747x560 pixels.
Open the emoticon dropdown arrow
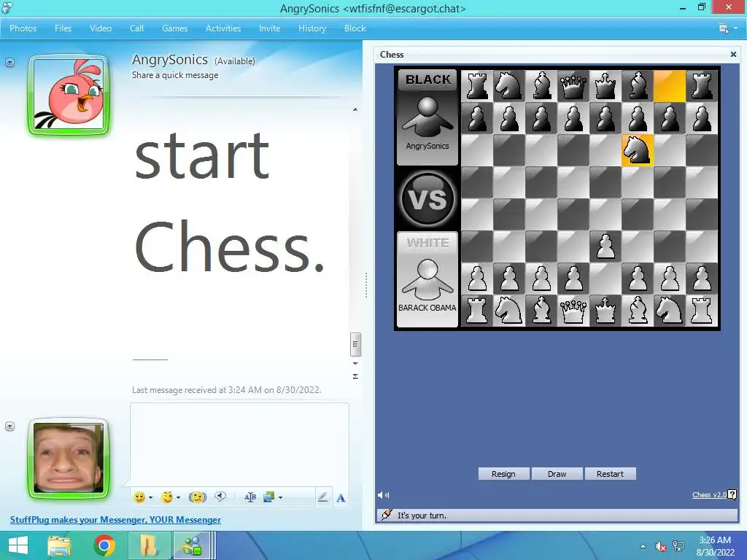tap(150, 497)
